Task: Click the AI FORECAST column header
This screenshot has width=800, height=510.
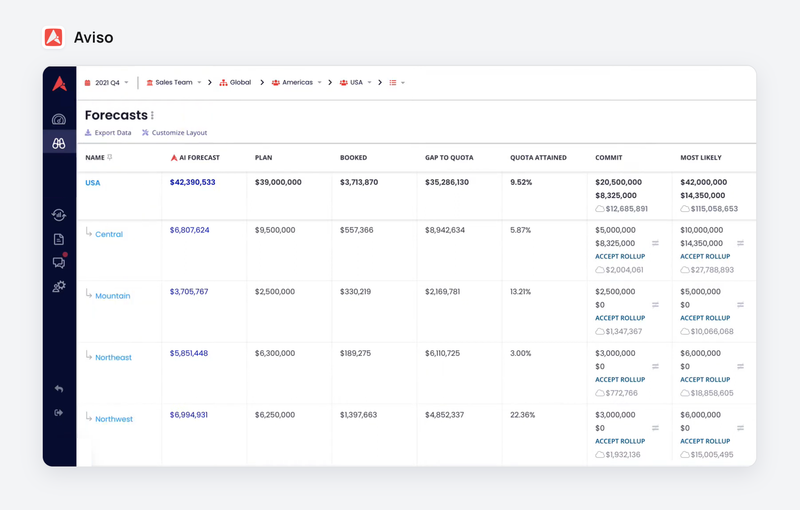Action: point(195,158)
